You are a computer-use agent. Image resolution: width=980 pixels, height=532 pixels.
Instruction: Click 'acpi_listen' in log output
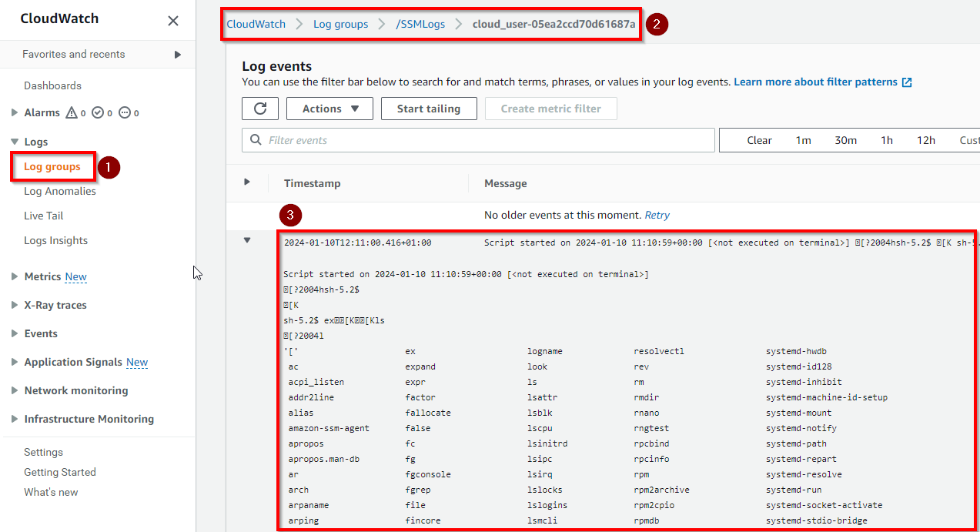[x=316, y=382]
